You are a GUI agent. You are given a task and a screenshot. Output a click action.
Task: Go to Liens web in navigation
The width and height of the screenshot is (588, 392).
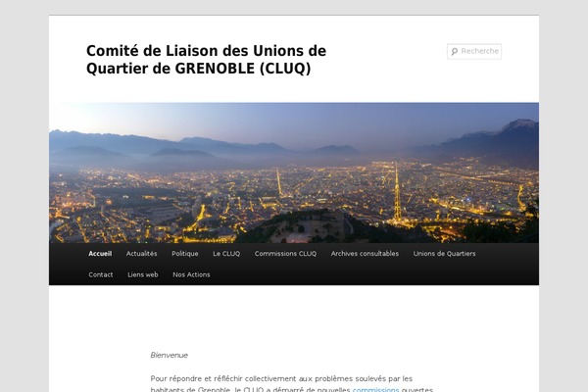pyautogui.click(x=143, y=274)
